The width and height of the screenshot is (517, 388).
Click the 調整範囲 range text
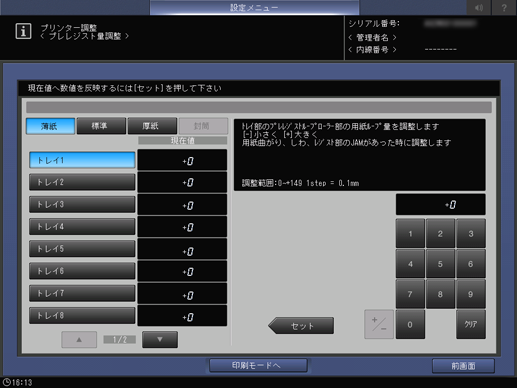click(300, 183)
